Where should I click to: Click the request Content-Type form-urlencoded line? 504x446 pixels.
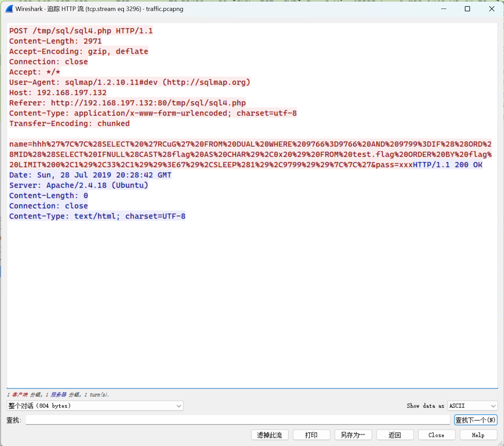pos(153,113)
